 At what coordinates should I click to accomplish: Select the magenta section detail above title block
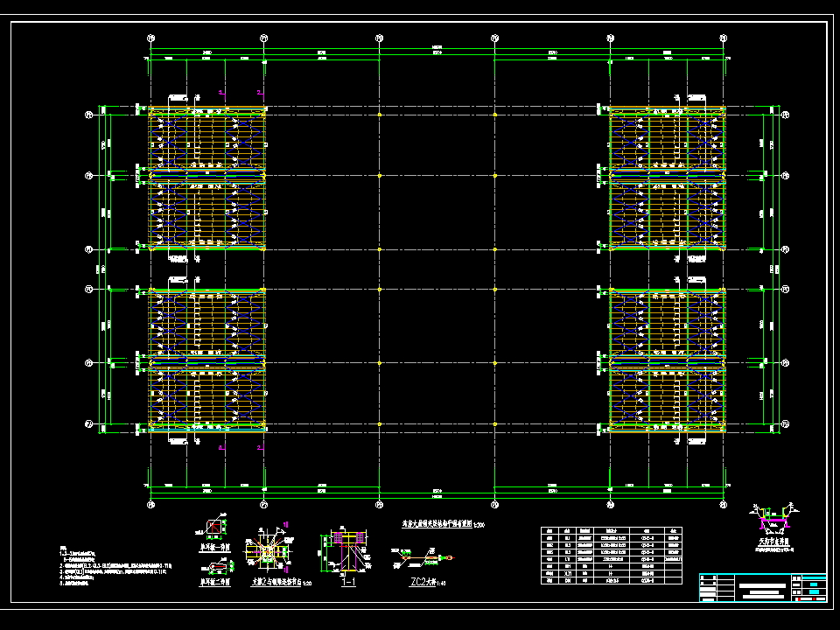point(773,520)
